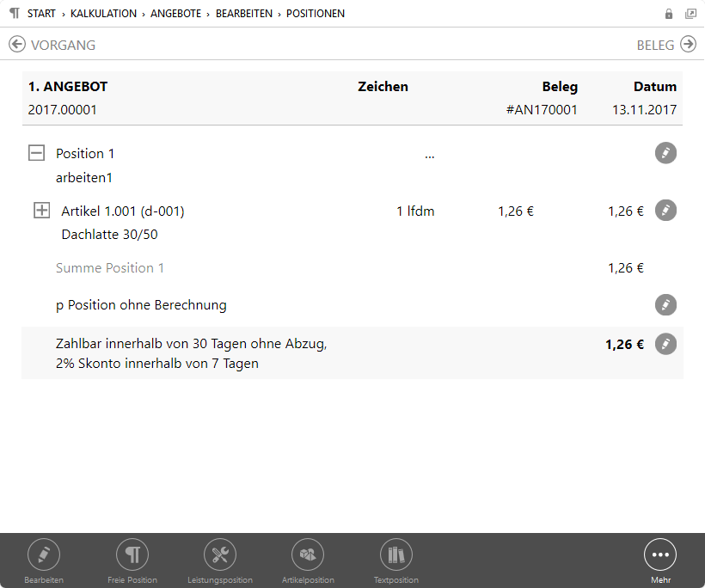Click the ellipsis next to Position 1
Screen dimensions: 705x588
pos(429,155)
